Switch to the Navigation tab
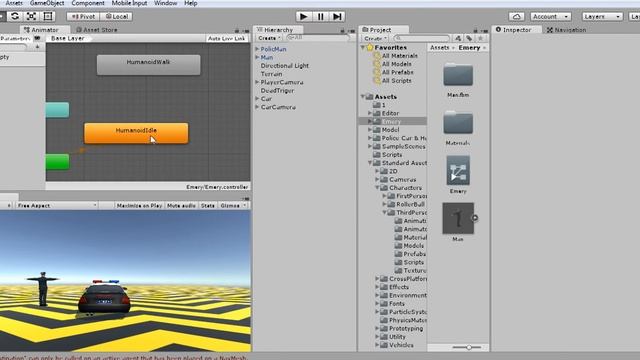Image resolution: width=640 pixels, height=360 pixels. click(566, 30)
